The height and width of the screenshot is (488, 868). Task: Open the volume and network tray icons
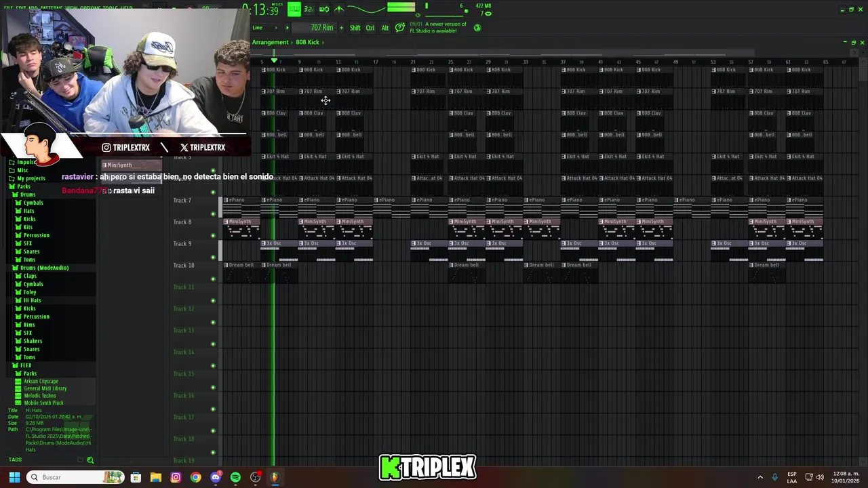[x=815, y=477]
